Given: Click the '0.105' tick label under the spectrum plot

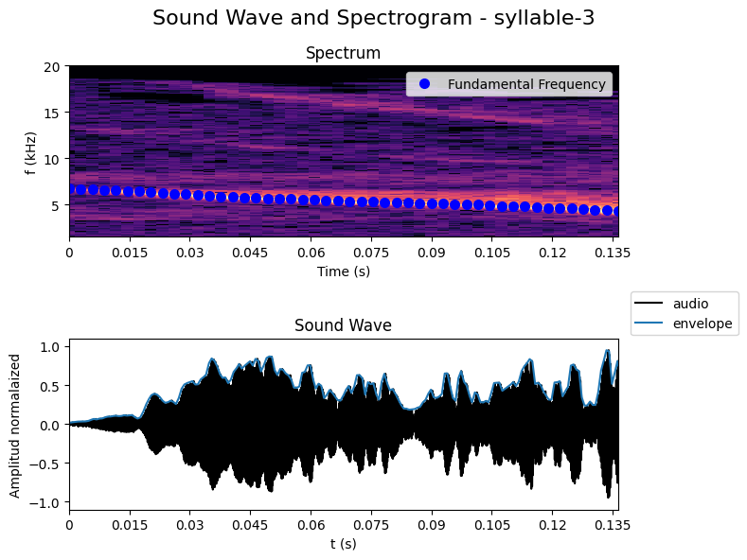Looking at the screenshot, I should click(492, 253).
